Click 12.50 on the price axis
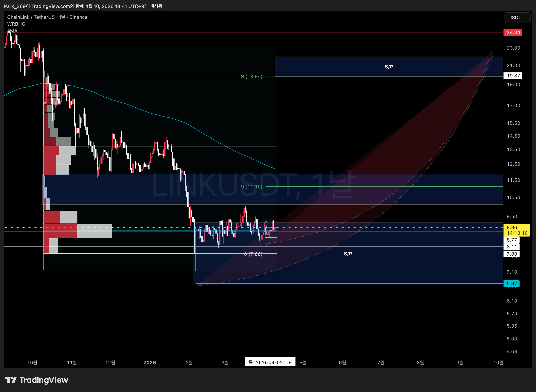 [513, 164]
